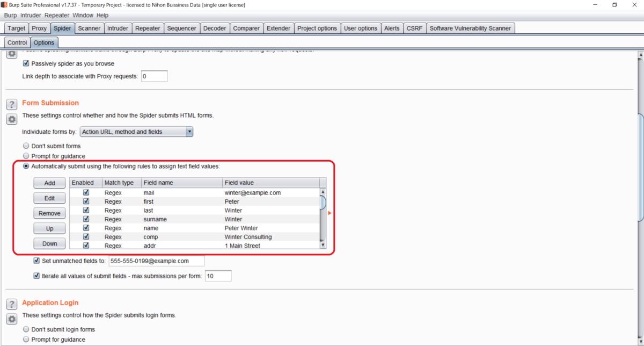Viewport: 644px width, 346px height.
Task: Switch to the Scanner tab
Action: pyautogui.click(x=89, y=28)
